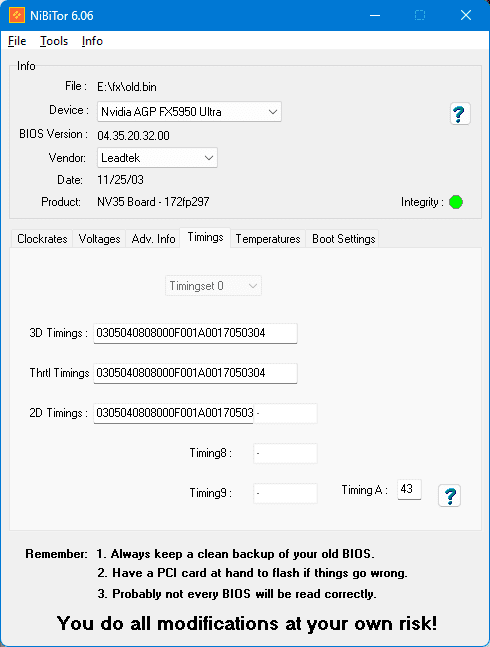490x647 pixels.
Task: Open the Info menu
Action: [x=92, y=41]
